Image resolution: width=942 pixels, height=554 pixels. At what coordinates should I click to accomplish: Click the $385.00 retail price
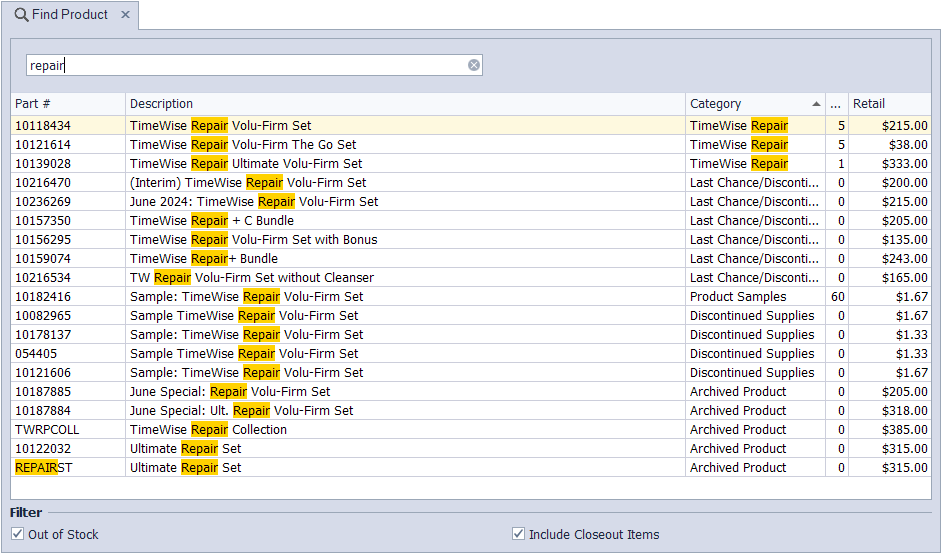click(x=905, y=430)
